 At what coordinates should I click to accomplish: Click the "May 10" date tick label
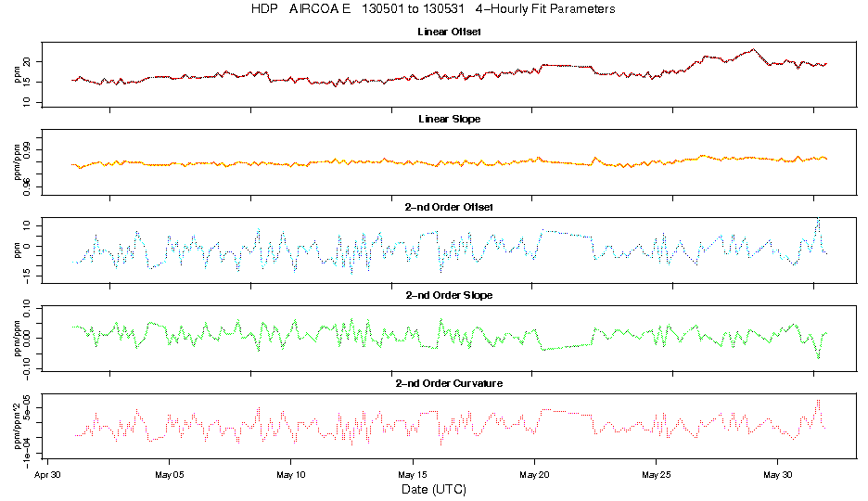click(x=291, y=472)
